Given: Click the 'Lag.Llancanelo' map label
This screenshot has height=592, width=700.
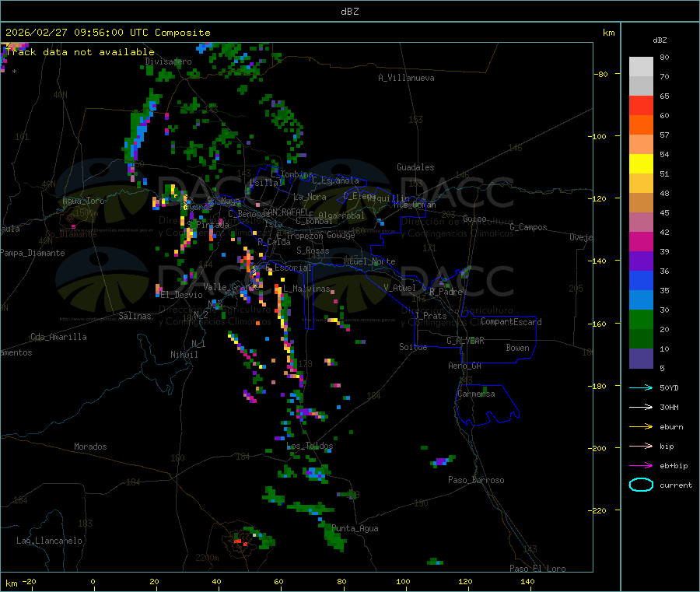Looking at the screenshot, I should click(50, 541).
